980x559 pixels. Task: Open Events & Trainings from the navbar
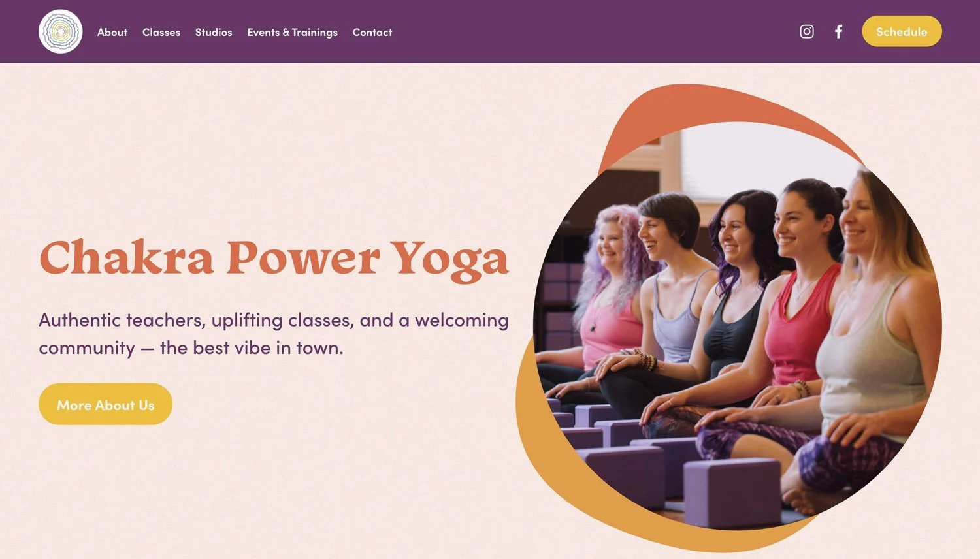click(292, 32)
